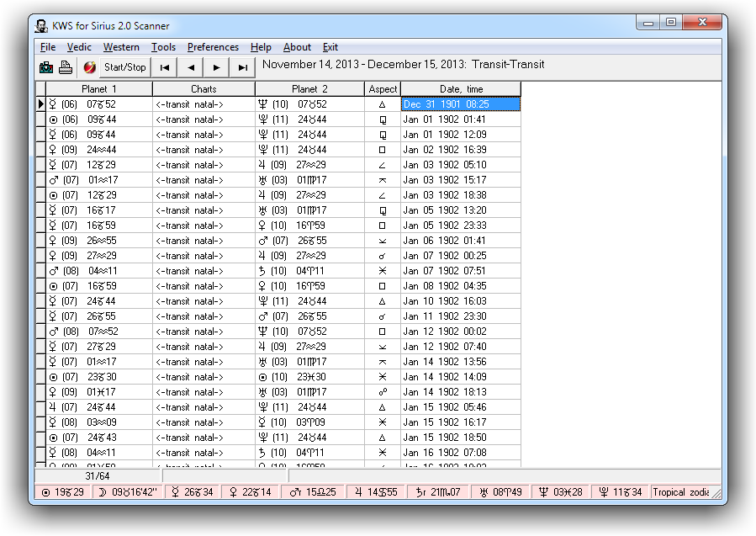Click the Sun position 19 Capricorn 29 status cell

tap(63, 492)
